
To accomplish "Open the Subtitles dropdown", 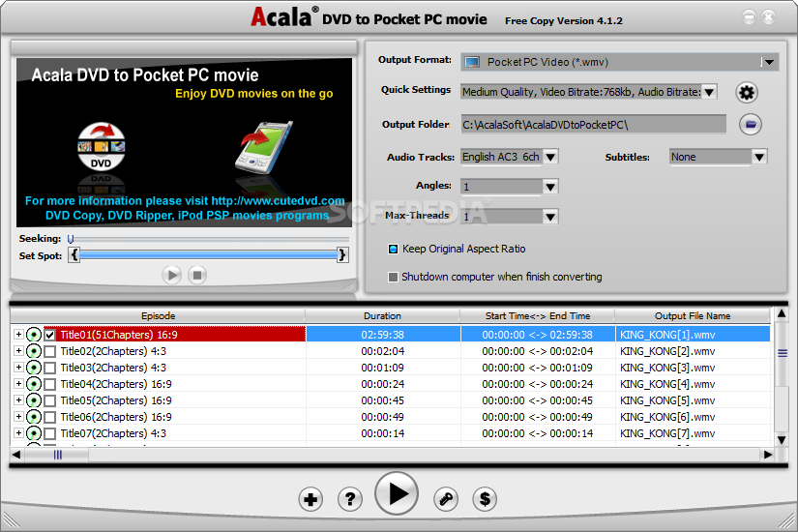I will click(758, 157).
